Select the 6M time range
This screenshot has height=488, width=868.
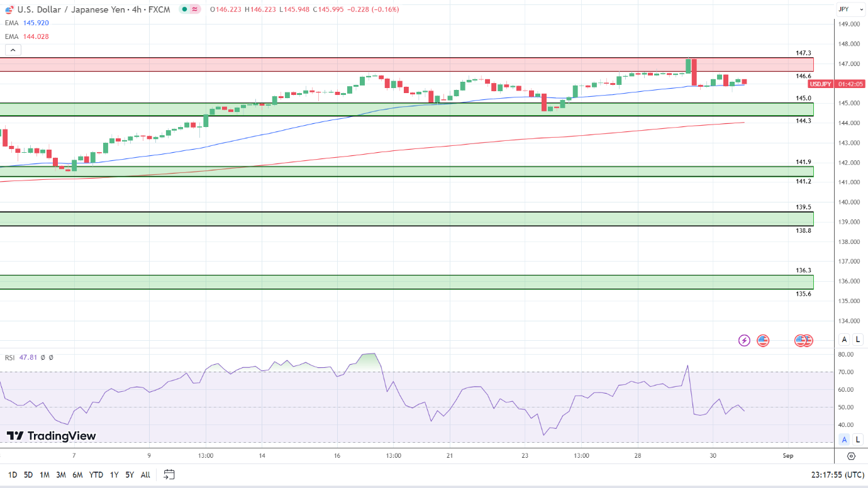coord(77,475)
